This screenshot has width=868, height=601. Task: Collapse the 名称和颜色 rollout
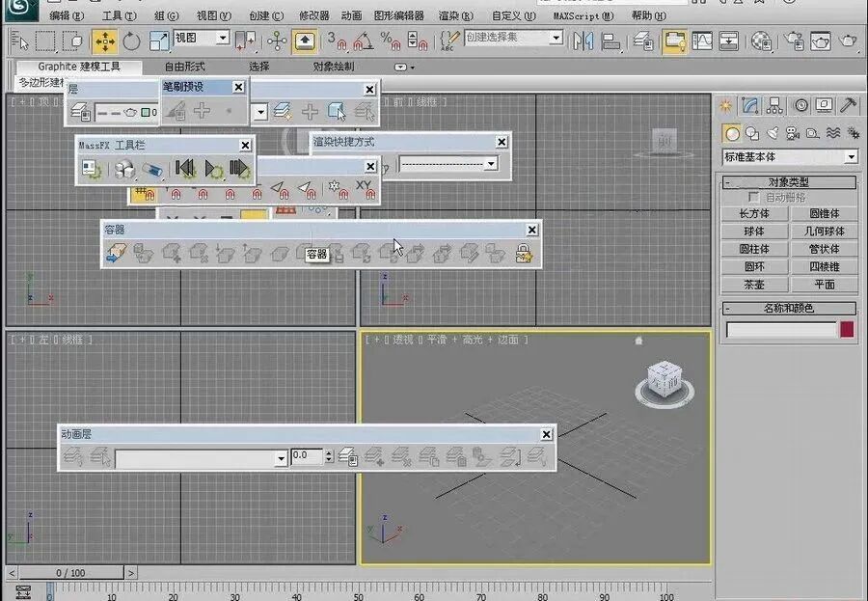click(x=789, y=309)
